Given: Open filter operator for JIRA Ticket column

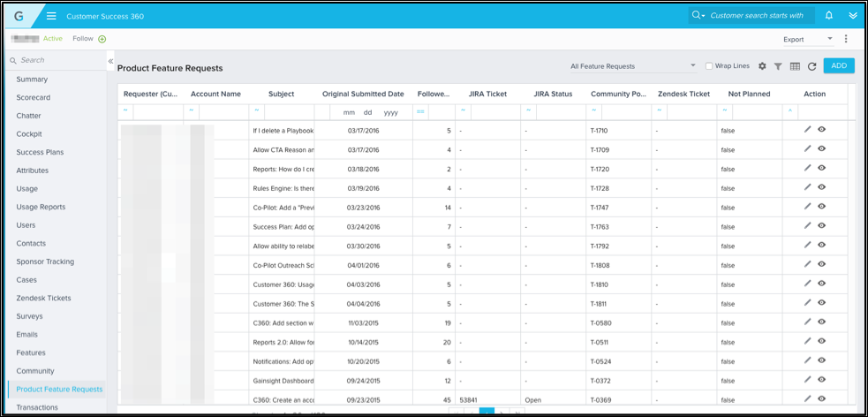Looking at the screenshot, I should pos(464,111).
